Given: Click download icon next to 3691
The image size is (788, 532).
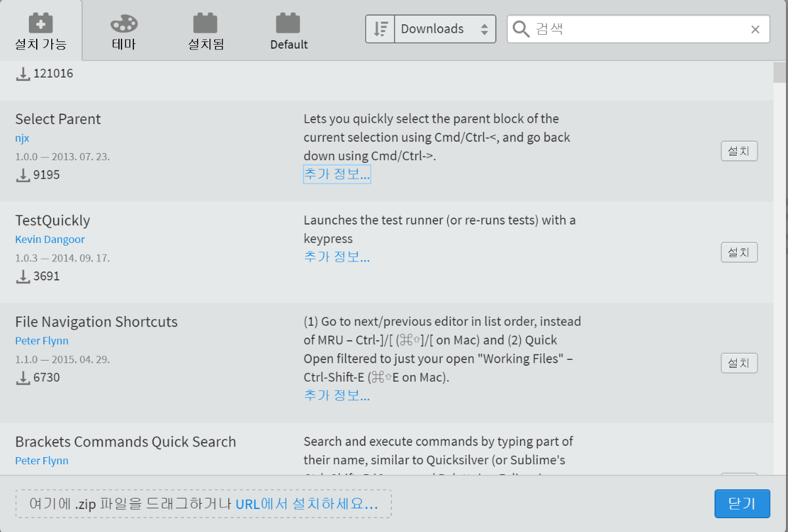Looking at the screenshot, I should pyautogui.click(x=23, y=276).
